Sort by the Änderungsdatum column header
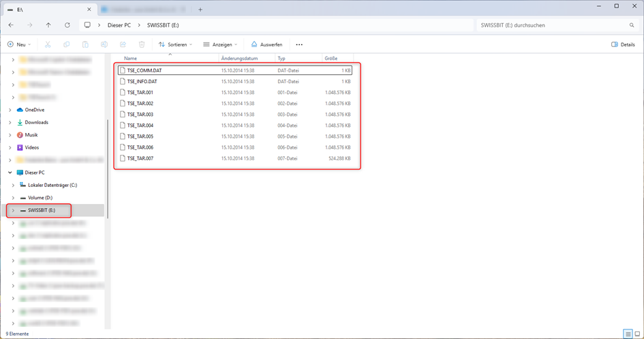The width and height of the screenshot is (644, 339). click(x=239, y=59)
